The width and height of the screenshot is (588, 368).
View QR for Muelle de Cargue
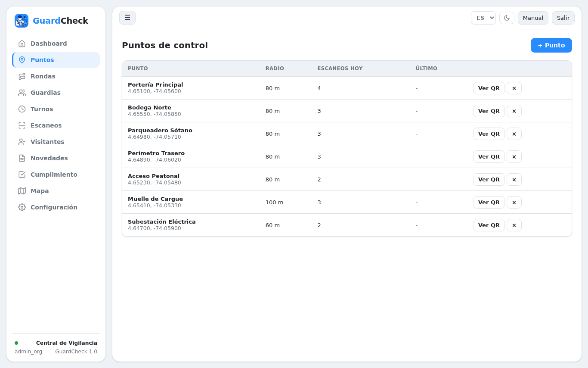pyautogui.click(x=489, y=203)
